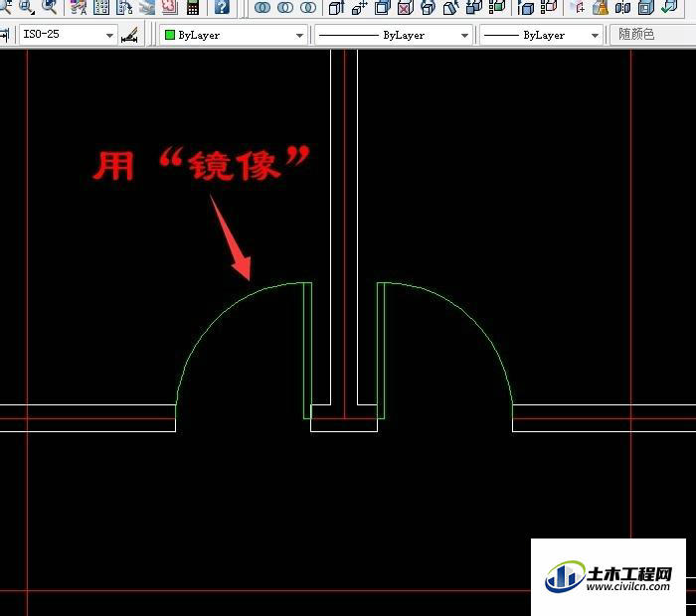
Task: Click the 随颜色 plot style field
Action: (x=652, y=35)
